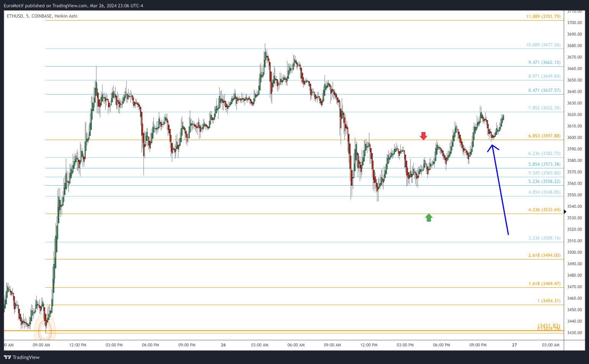The image size is (589, 364).
Task: Click the green up-arrow marker on chart
Action: tap(429, 217)
